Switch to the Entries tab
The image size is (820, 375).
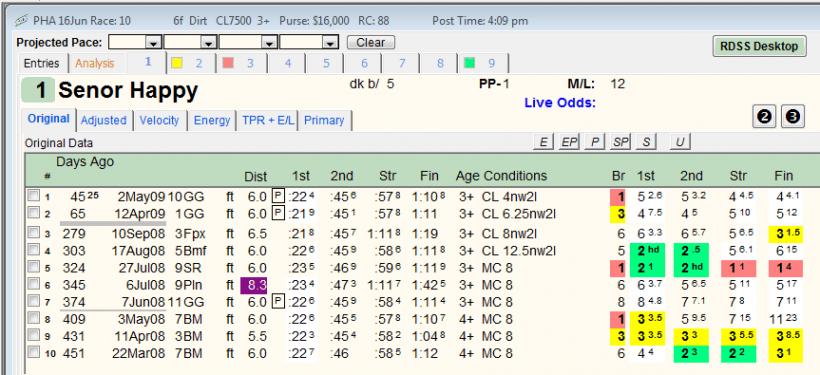[x=42, y=63]
